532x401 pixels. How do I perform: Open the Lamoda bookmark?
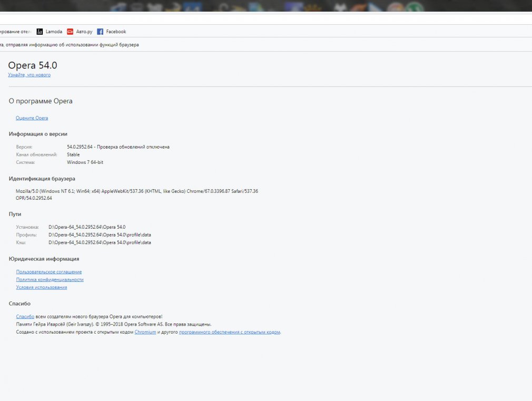pos(50,32)
